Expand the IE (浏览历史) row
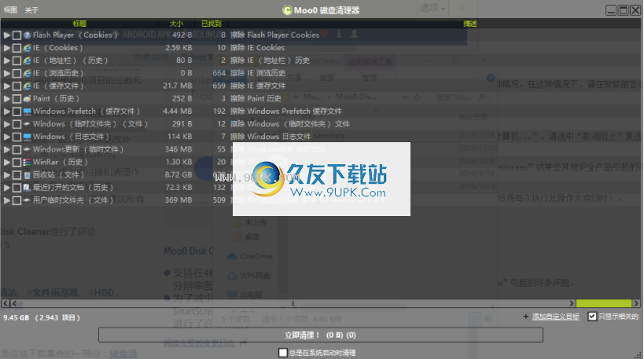This screenshot has width=644, height=359. point(6,73)
